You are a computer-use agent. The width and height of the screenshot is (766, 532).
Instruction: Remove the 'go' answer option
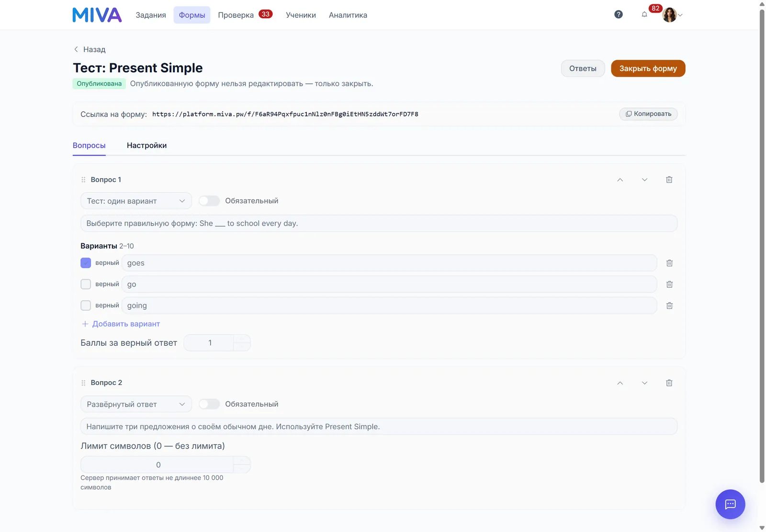(x=670, y=284)
